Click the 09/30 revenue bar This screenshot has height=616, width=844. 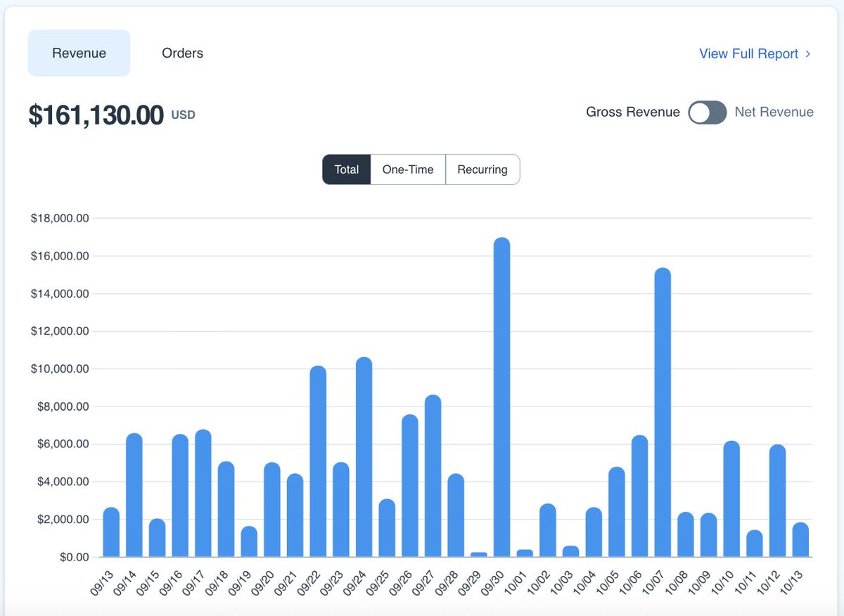pyautogui.click(x=501, y=397)
